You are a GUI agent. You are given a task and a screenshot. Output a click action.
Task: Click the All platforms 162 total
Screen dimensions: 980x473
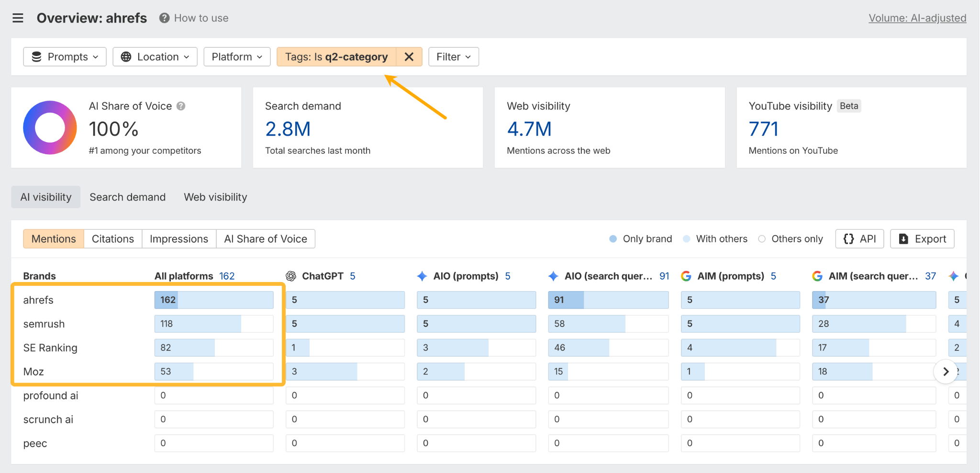pyautogui.click(x=227, y=276)
